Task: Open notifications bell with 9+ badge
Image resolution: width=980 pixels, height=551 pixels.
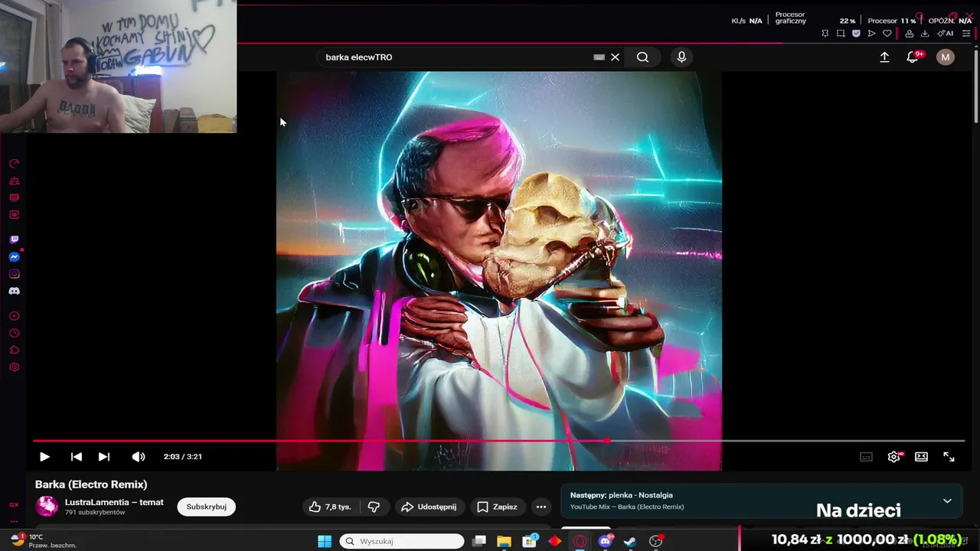Action: point(913,57)
